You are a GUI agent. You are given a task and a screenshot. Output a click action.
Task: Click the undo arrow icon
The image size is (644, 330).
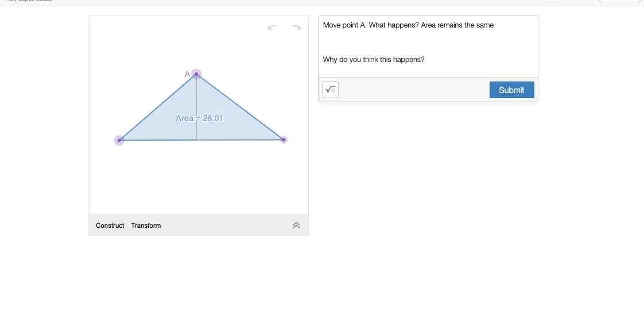click(272, 28)
